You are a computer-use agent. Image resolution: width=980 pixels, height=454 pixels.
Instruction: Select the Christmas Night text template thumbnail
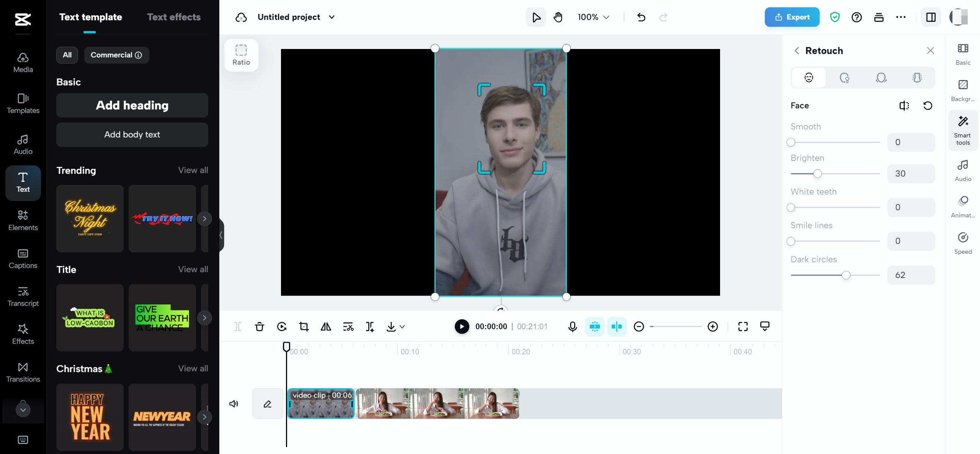coord(90,218)
